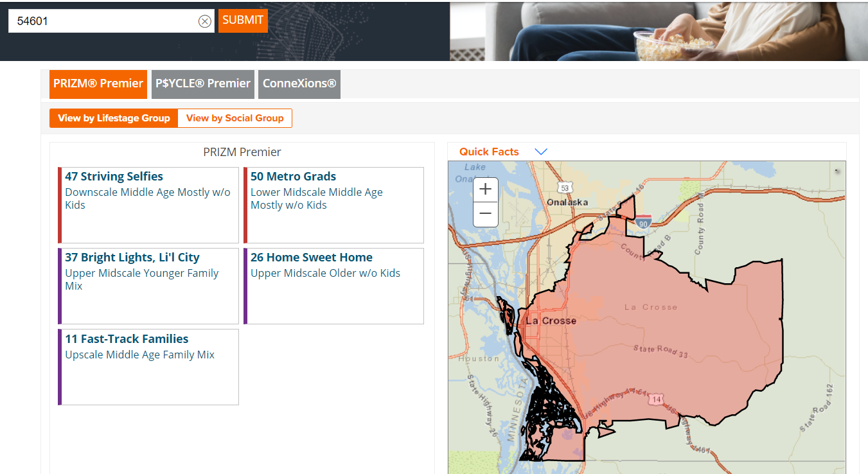Submit the ZIP code search

coord(243,20)
